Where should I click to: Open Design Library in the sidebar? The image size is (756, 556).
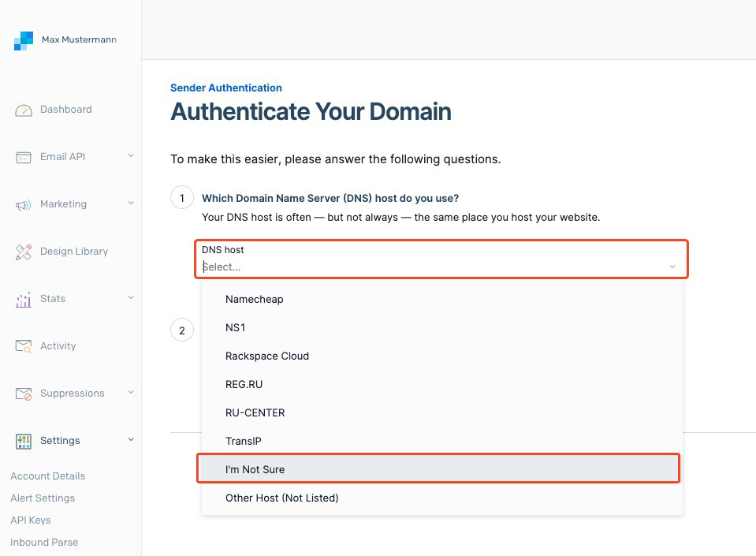coord(74,252)
